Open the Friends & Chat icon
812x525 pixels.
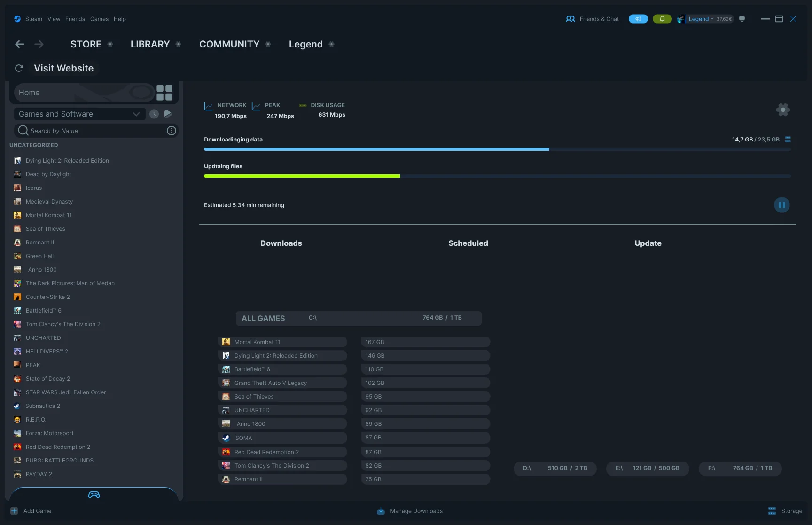coord(570,19)
